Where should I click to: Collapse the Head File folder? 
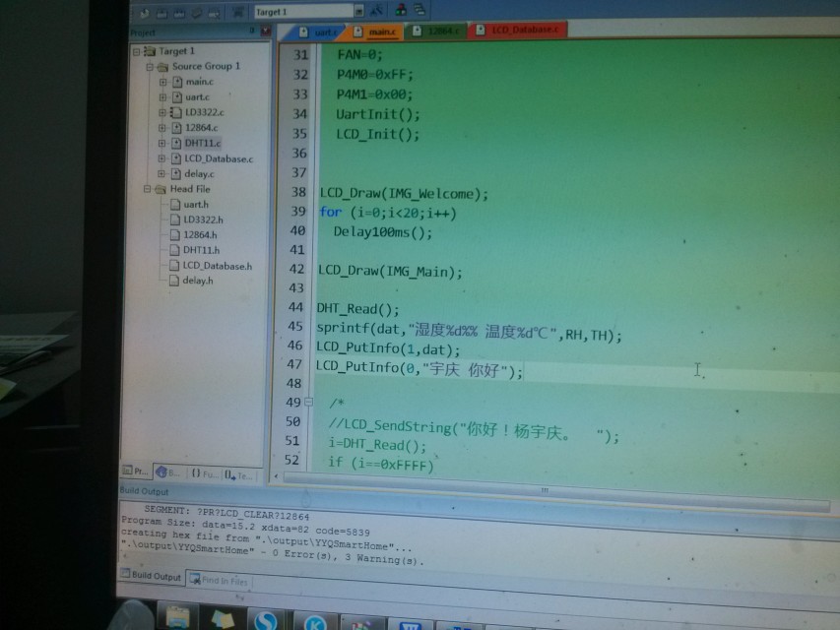tap(148, 189)
